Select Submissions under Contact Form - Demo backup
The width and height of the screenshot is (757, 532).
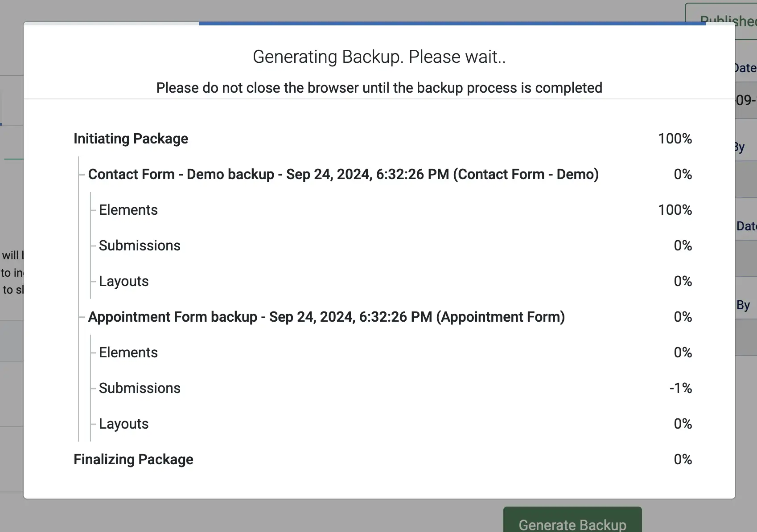coord(140,246)
